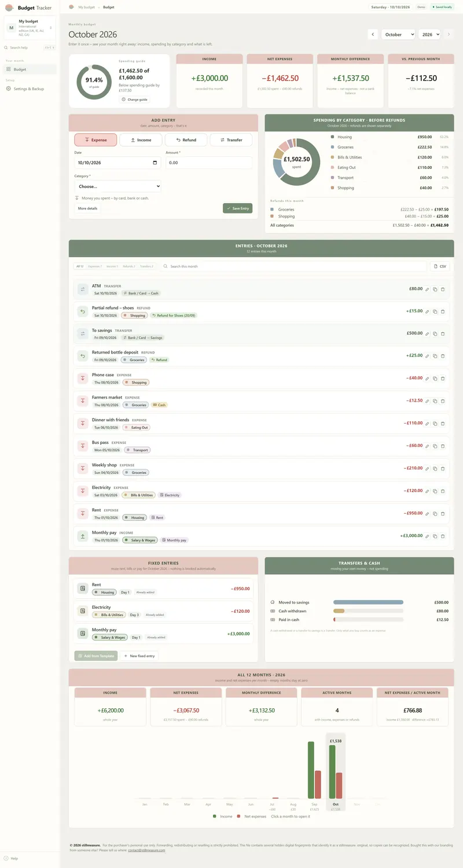Delete the Weekly shop expense
463x868 pixels.
tap(443, 469)
